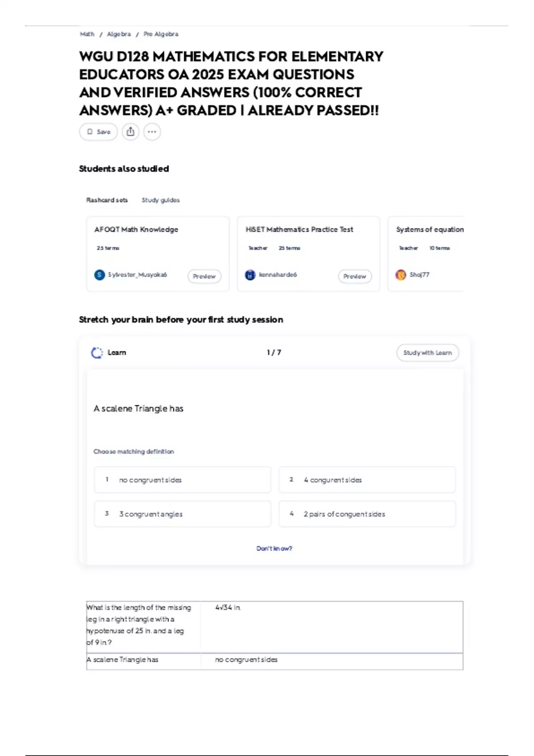Click the share icon button
534x756 pixels.
(x=130, y=132)
